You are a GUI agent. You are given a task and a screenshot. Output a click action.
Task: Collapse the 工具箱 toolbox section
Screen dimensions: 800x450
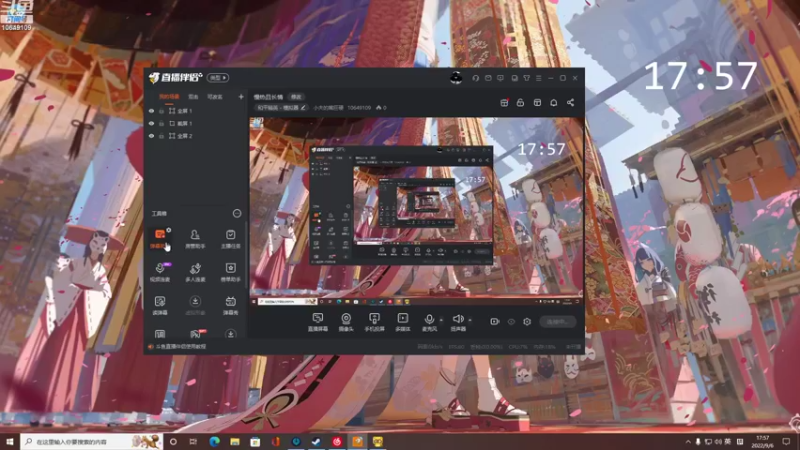pyautogui.click(x=237, y=213)
